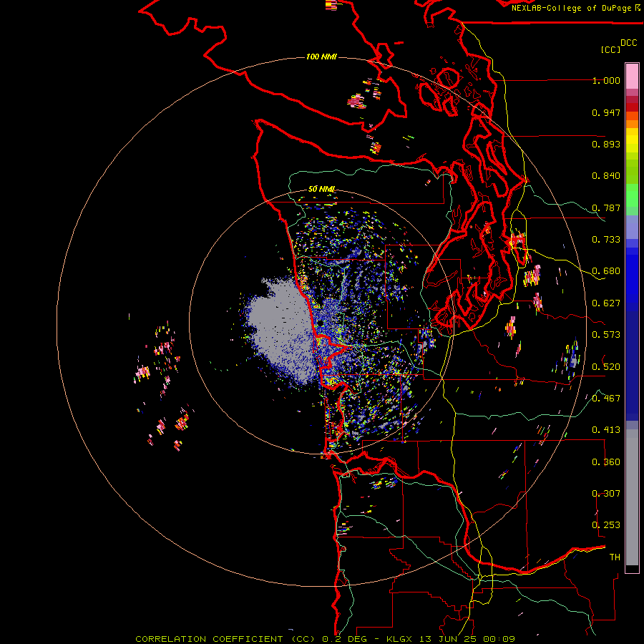Click the 0.413 legend value
The height and width of the screenshot is (644, 644).
pos(606,430)
